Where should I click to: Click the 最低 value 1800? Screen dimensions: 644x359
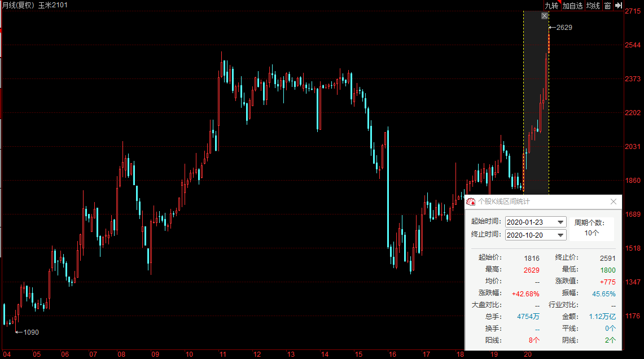pyautogui.click(x=608, y=270)
